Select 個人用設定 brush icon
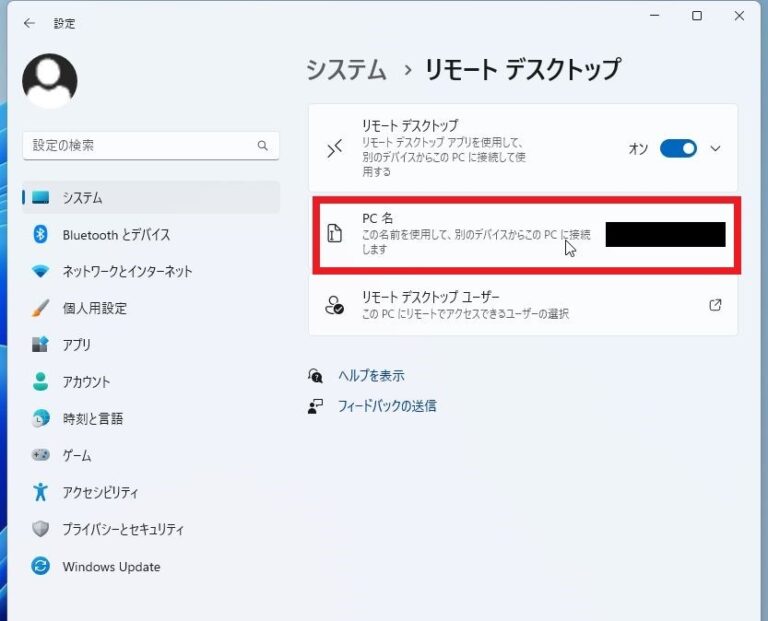Screen dimensions: 768x621 click(41, 308)
